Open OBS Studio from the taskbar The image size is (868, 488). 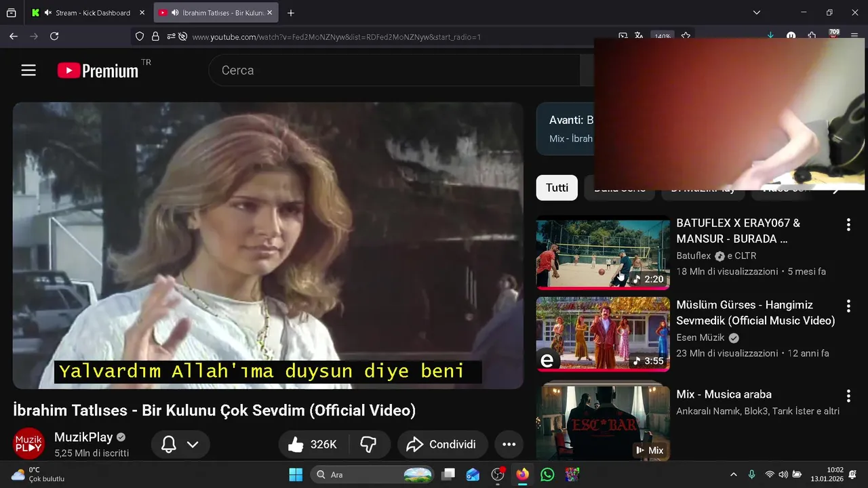[498, 474]
